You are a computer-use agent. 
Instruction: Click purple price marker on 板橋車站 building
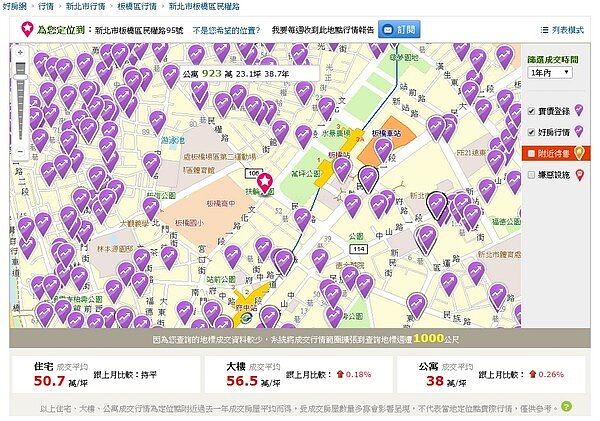(383, 150)
